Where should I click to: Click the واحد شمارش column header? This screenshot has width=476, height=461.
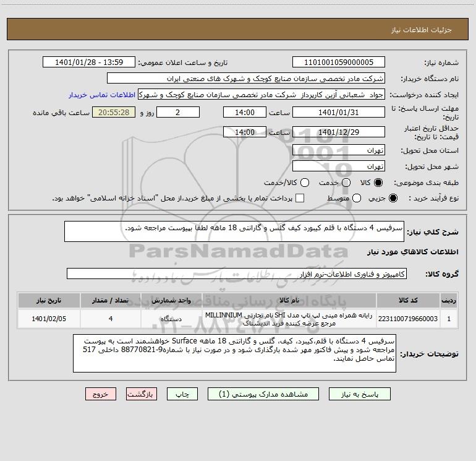pos(171,301)
